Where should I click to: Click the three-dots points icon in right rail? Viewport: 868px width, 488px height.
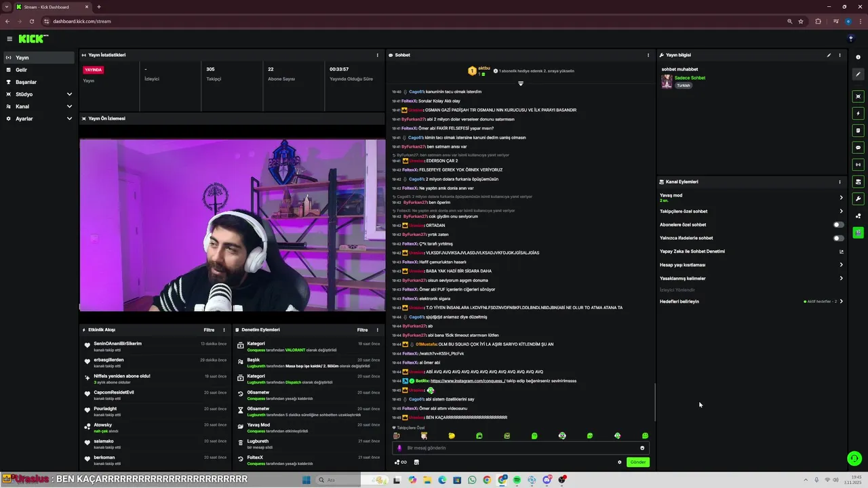click(858, 216)
